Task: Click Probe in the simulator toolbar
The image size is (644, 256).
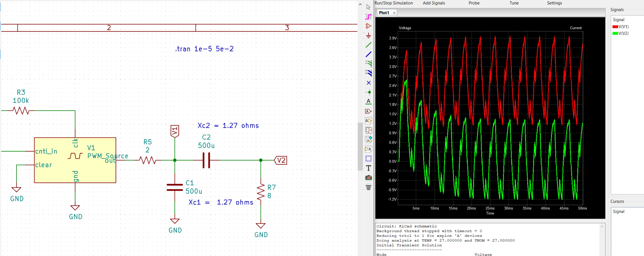Action: click(x=474, y=3)
